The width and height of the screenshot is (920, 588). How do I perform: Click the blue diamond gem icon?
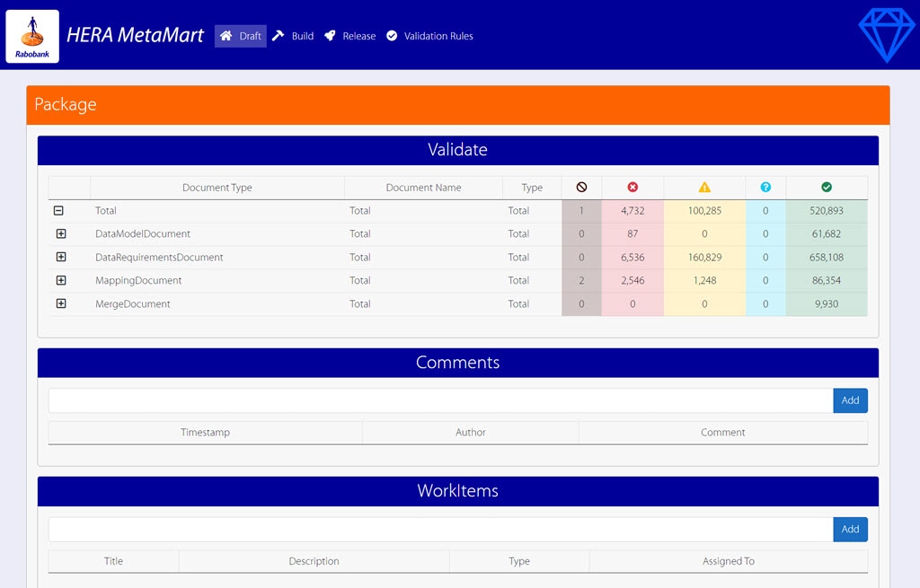click(886, 36)
